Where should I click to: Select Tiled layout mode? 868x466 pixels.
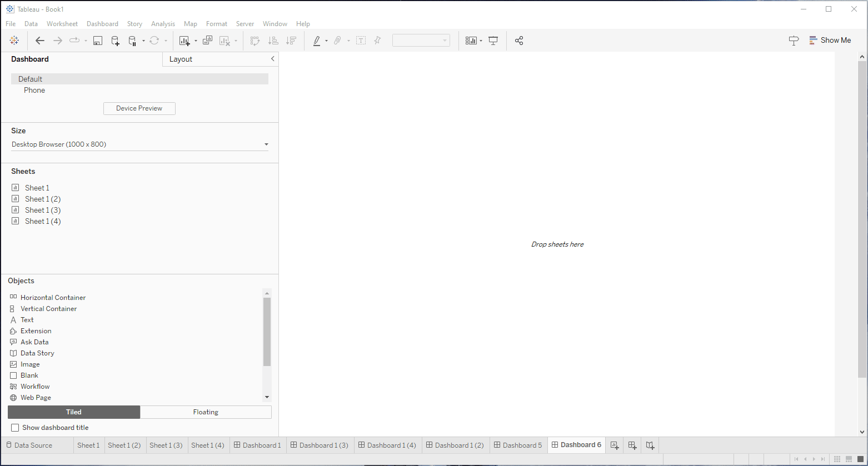pyautogui.click(x=74, y=412)
